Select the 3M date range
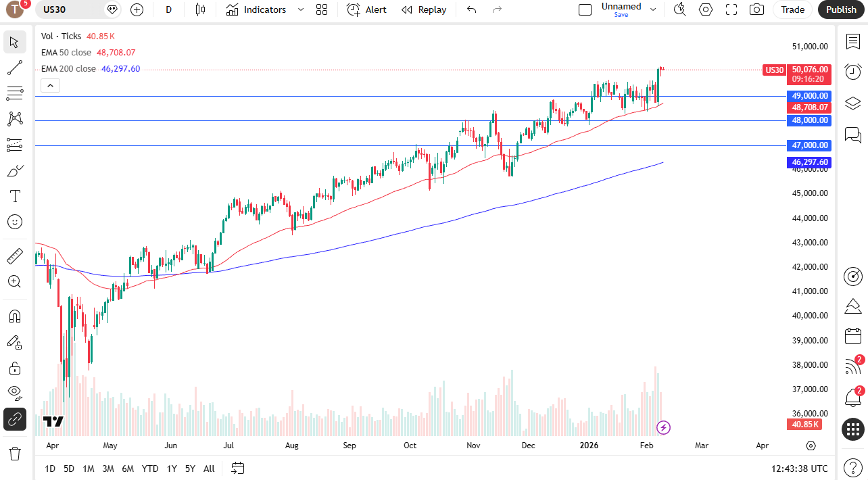This screenshot has height=480, width=868. pos(108,469)
